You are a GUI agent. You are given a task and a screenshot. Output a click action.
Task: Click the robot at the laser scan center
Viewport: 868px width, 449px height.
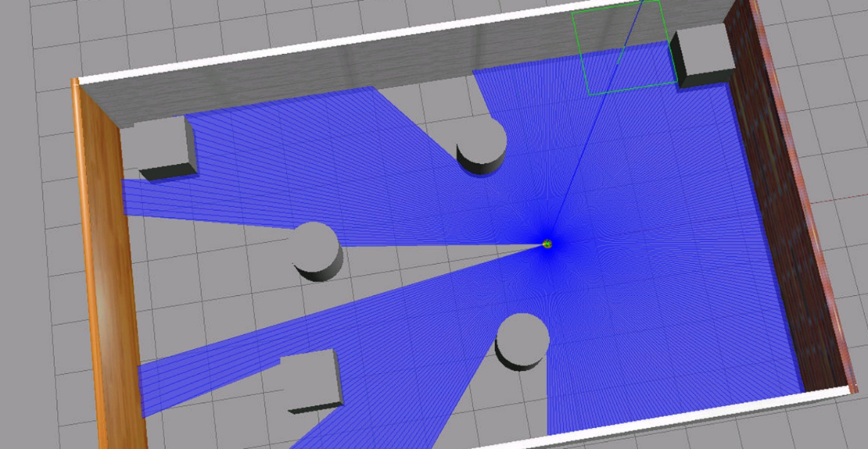click(x=548, y=244)
